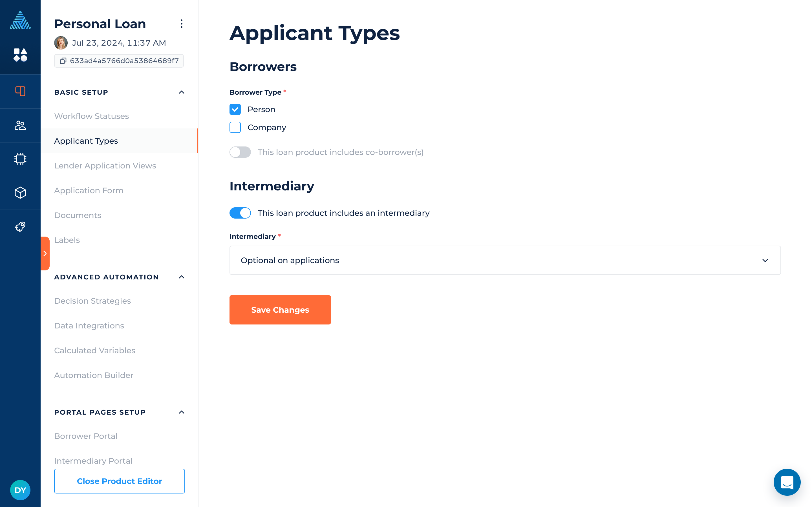Open the chat support bubble icon
812x507 pixels.
[x=787, y=482]
